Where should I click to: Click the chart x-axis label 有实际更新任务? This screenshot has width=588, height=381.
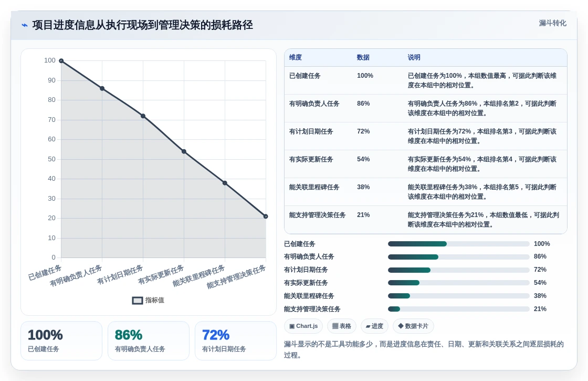click(161, 275)
